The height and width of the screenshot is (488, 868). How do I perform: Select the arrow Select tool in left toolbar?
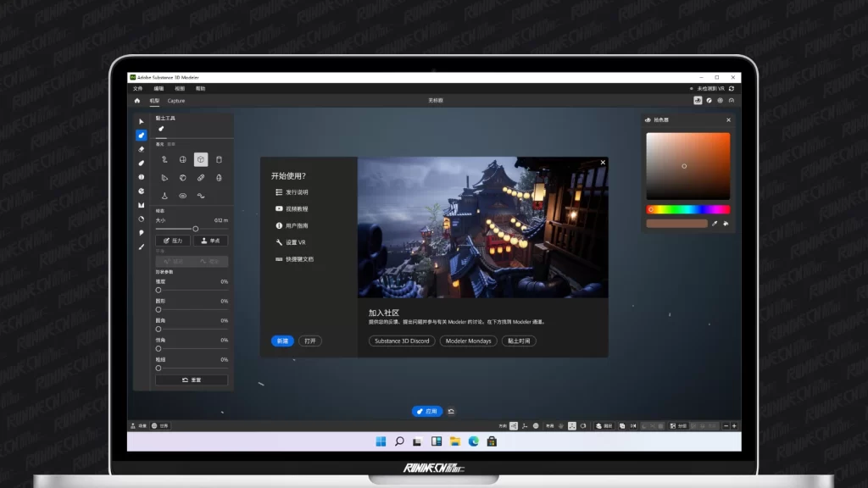click(141, 121)
